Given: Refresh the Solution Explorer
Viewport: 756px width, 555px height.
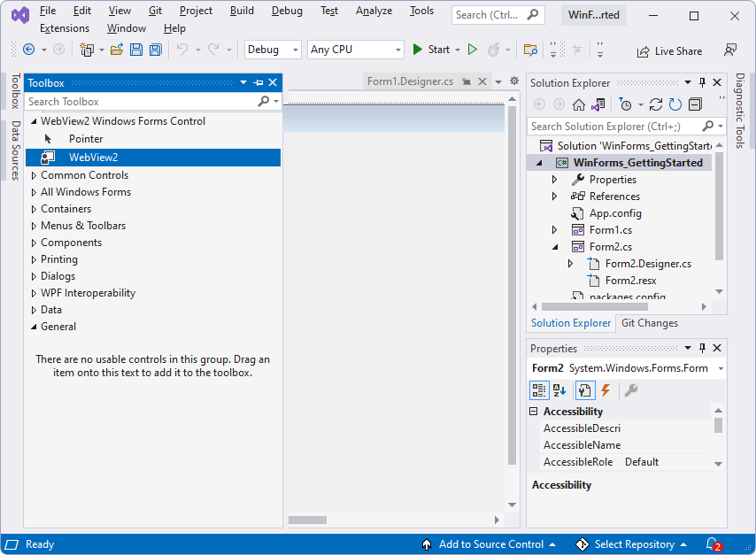Looking at the screenshot, I should 674,104.
